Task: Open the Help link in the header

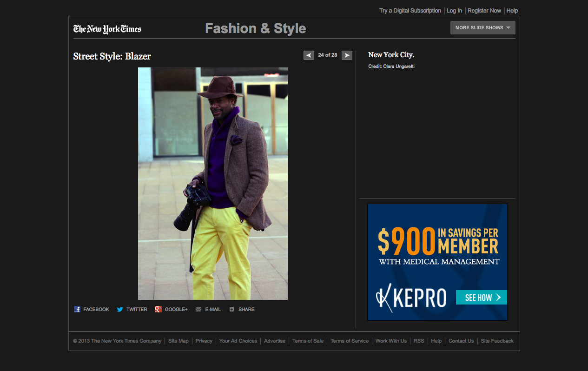Action: [512, 11]
